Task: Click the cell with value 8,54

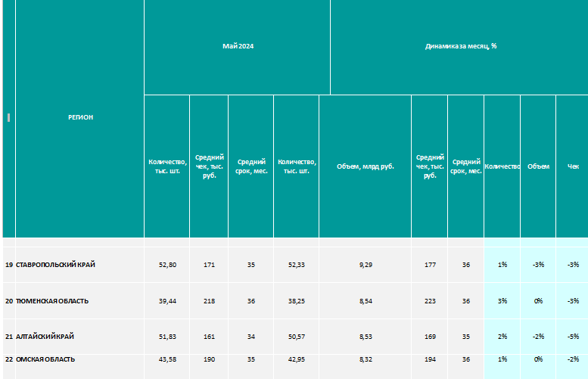Action: pos(366,301)
